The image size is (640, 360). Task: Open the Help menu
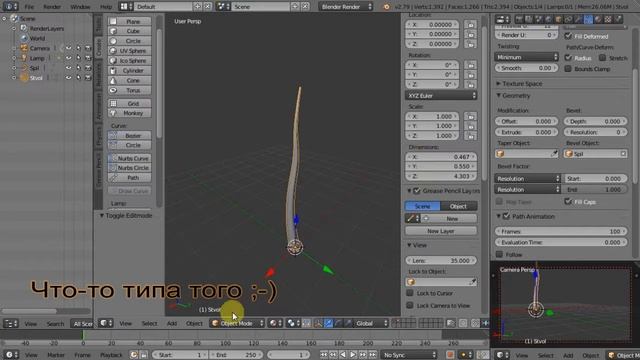106,7
